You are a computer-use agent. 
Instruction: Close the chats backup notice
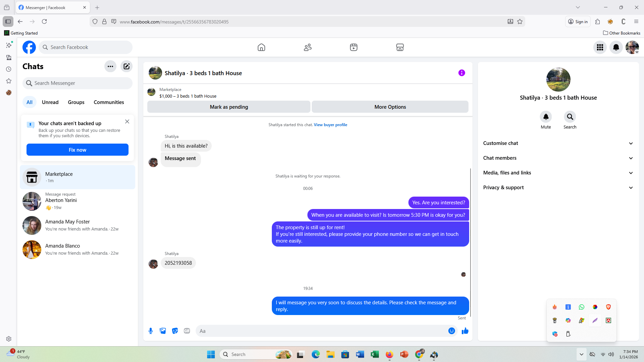[127, 121]
